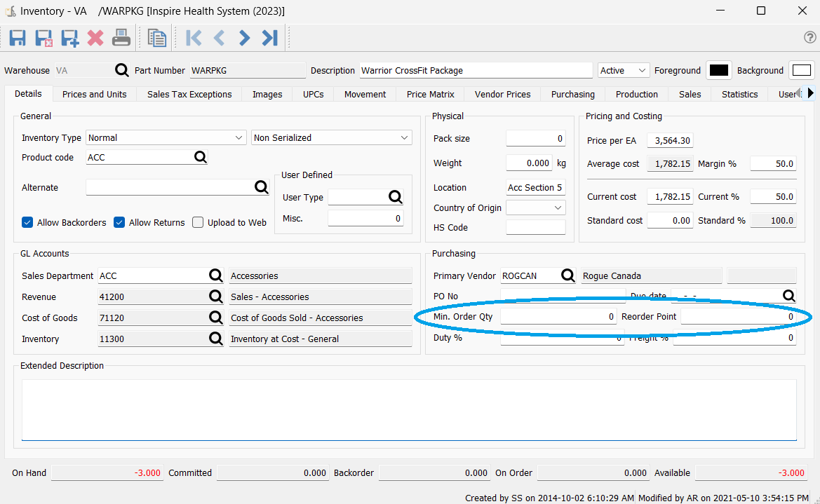Click the PO No field
820x504 pixels.
coord(563,296)
